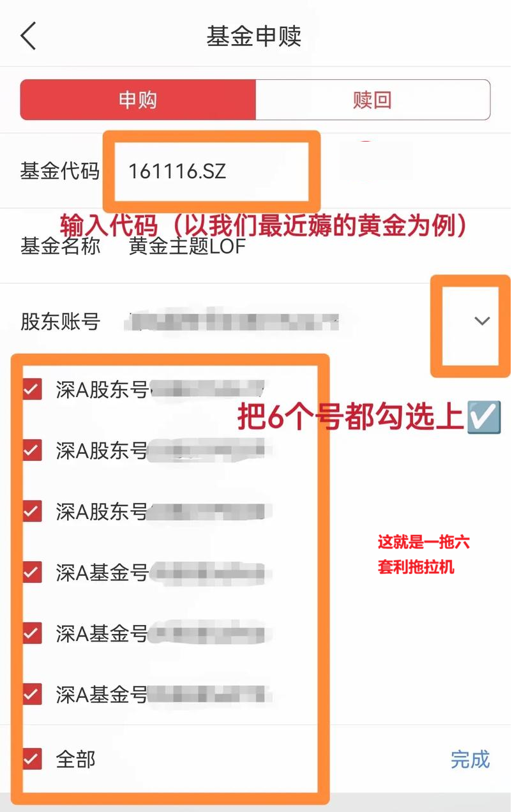Switch to the 赎回 tab
This screenshot has width=512, height=812.
point(373,100)
